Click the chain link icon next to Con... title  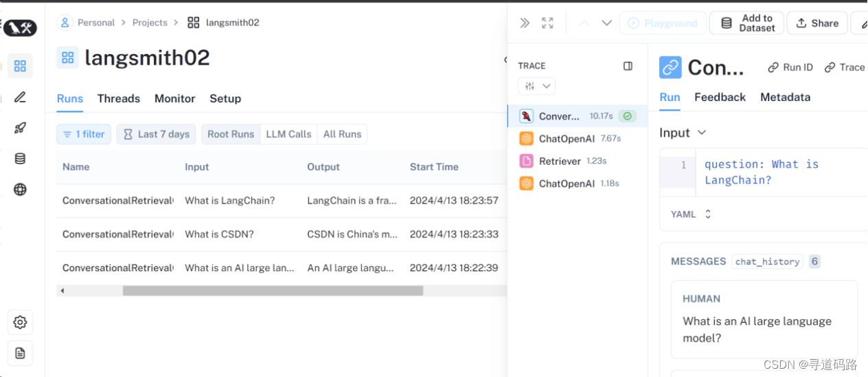click(x=670, y=67)
